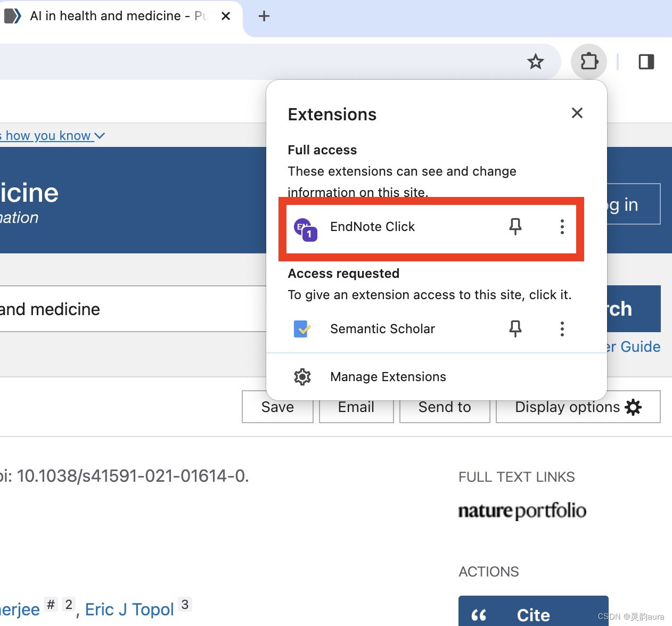
Task: Click the EndNote Click extension icon
Action: click(305, 229)
